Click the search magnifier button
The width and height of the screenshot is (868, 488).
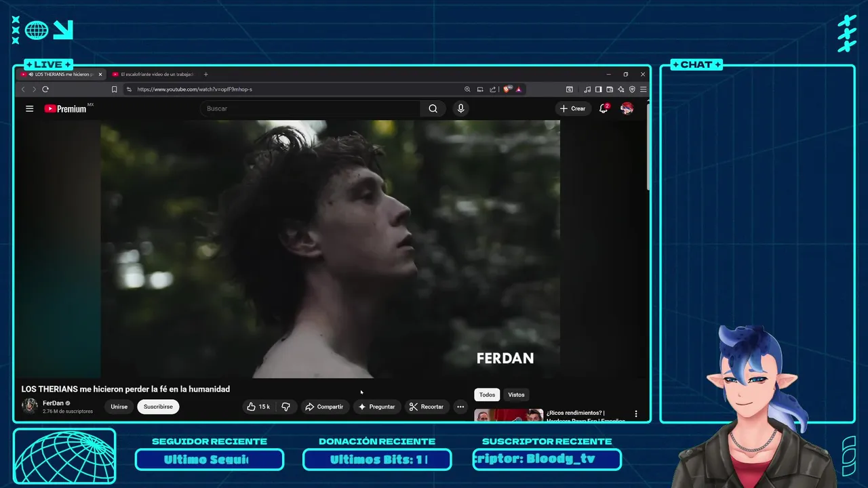433,108
